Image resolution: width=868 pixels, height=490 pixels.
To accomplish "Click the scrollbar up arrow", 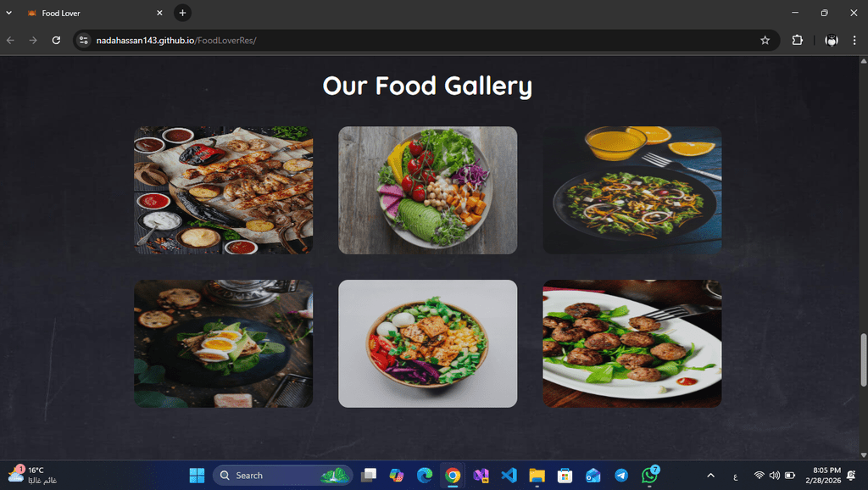I will click(864, 61).
